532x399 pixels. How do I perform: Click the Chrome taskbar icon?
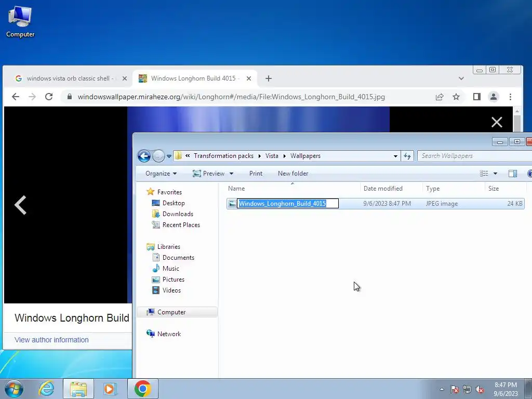point(142,389)
